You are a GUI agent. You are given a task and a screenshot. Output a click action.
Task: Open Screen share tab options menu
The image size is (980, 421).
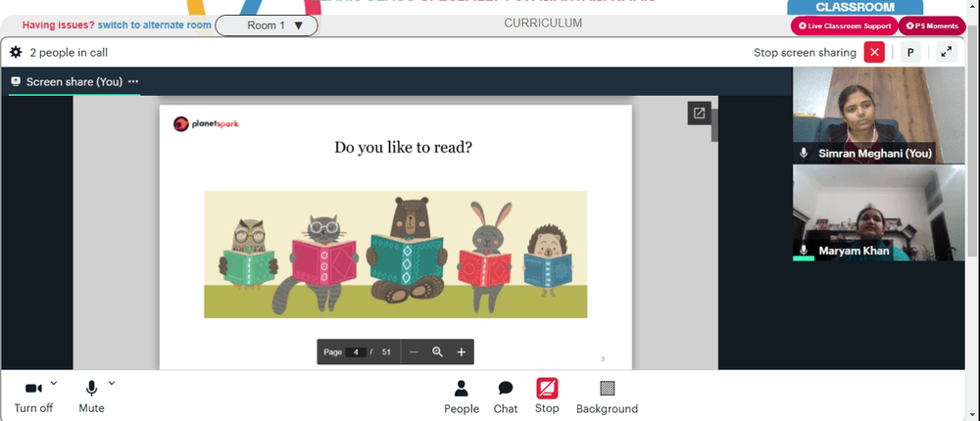point(133,82)
